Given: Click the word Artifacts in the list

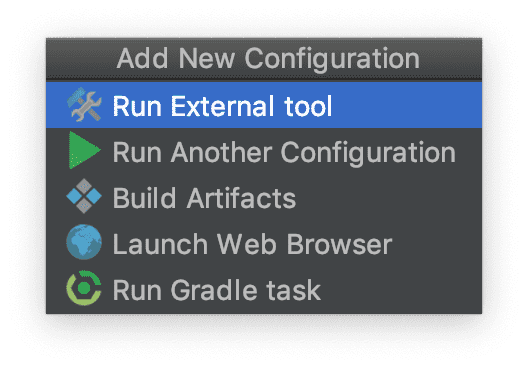Looking at the screenshot, I should pyautogui.click(x=241, y=198).
